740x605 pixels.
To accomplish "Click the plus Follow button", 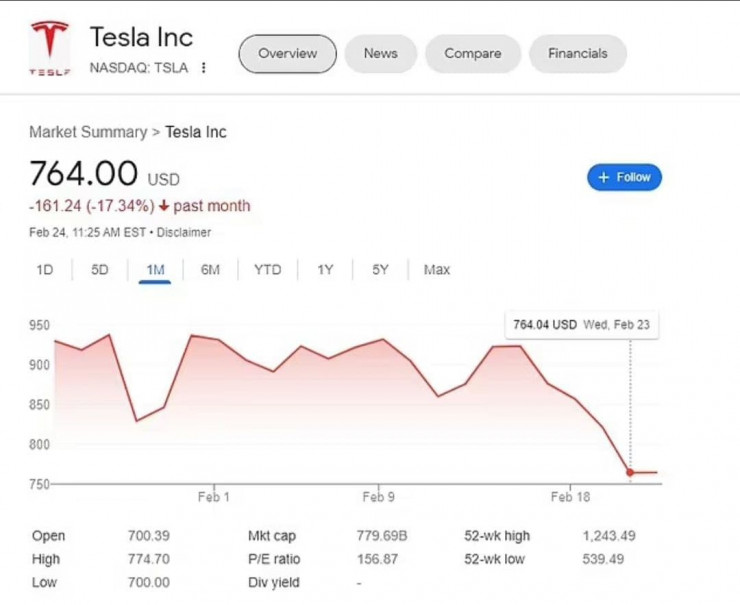I will (624, 177).
